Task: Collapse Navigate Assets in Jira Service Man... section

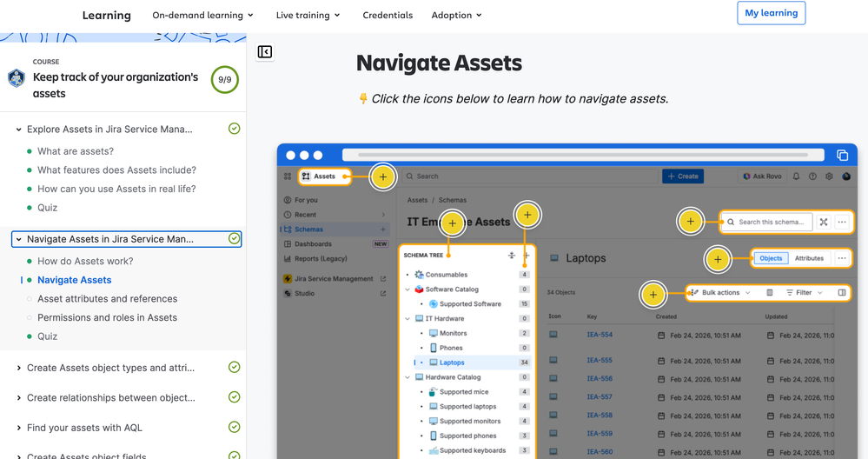Action: click(x=18, y=239)
